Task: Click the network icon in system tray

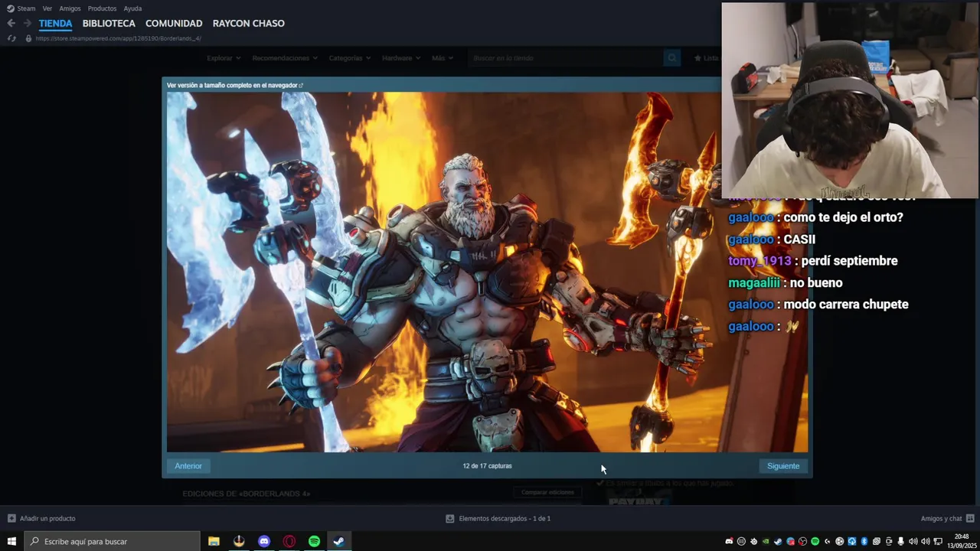Action: tap(938, 541)
